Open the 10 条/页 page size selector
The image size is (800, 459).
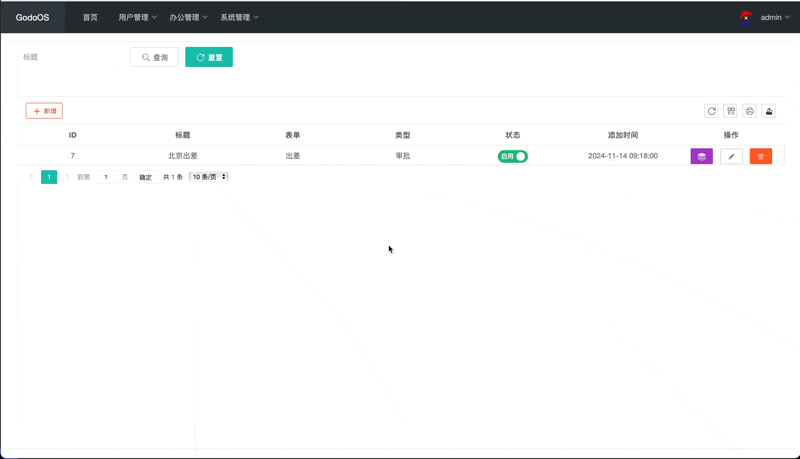pos(209,177)
